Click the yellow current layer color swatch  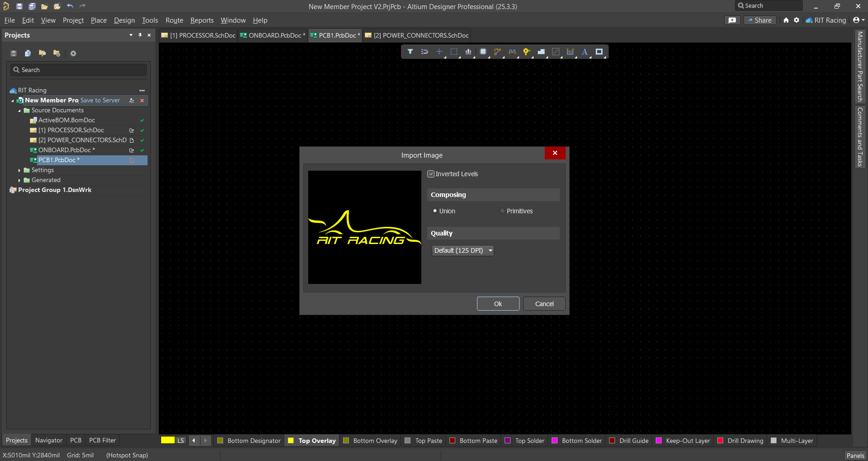click(168, 440)
